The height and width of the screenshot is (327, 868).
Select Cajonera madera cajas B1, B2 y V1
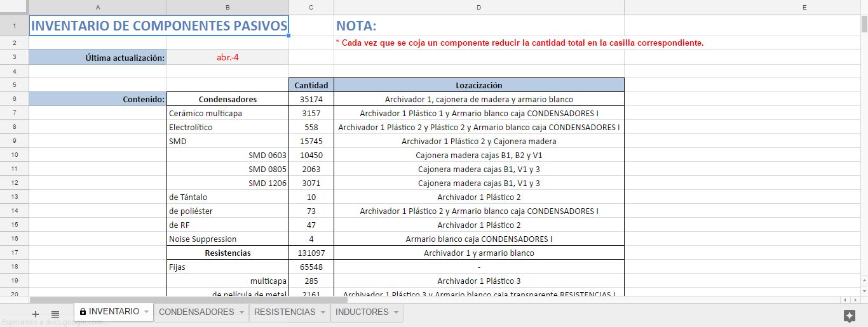tap(478, 155)
